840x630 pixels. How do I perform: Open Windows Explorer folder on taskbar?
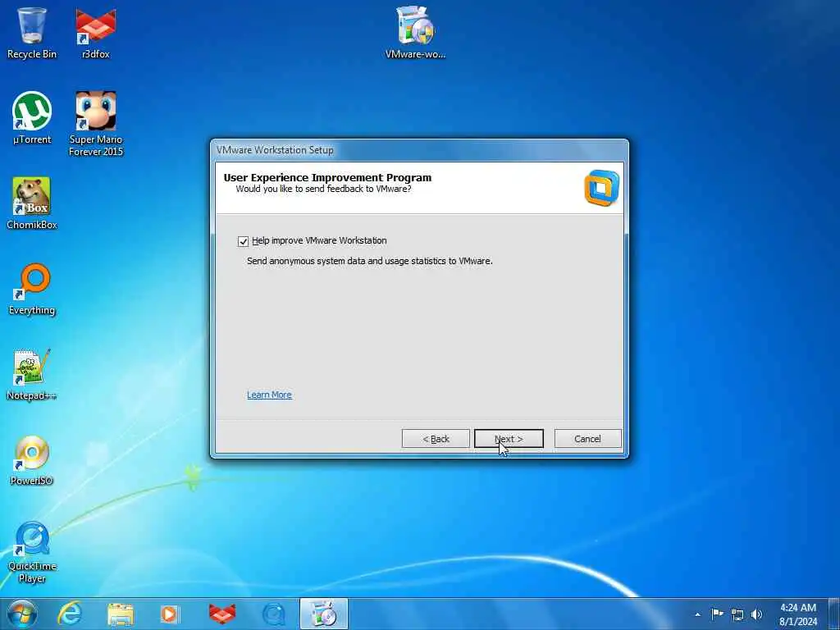coord(120,614)
